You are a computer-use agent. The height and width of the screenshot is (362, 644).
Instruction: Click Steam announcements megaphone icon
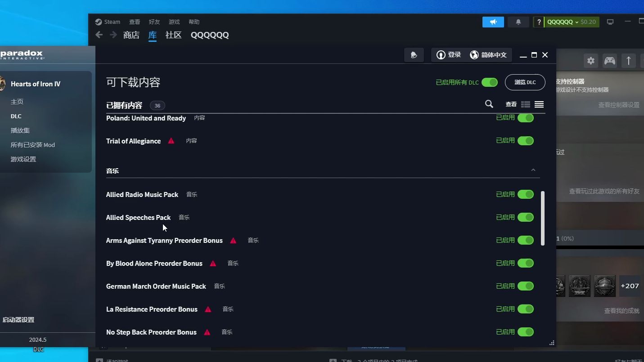point(493,22)
